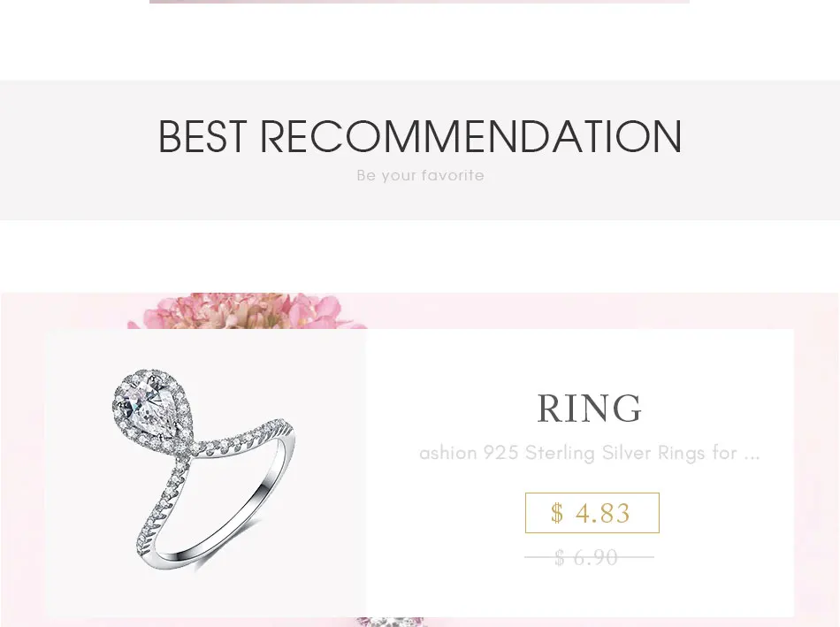Select the pink flower decoration above the card

[248, 310]
